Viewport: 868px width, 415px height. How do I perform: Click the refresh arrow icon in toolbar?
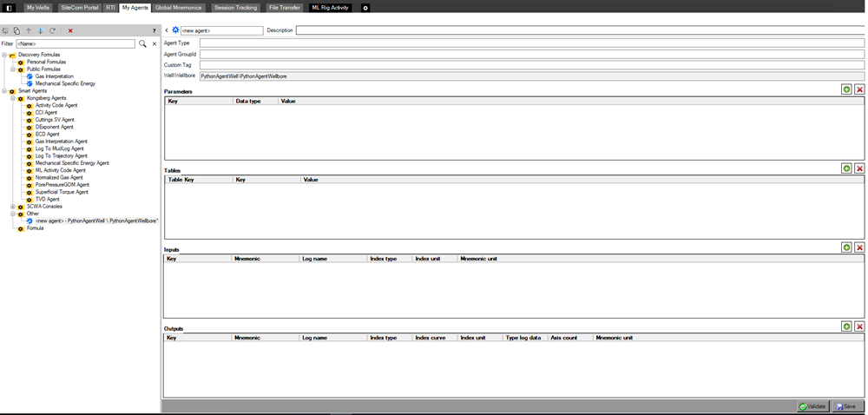[x=53, y=31]
